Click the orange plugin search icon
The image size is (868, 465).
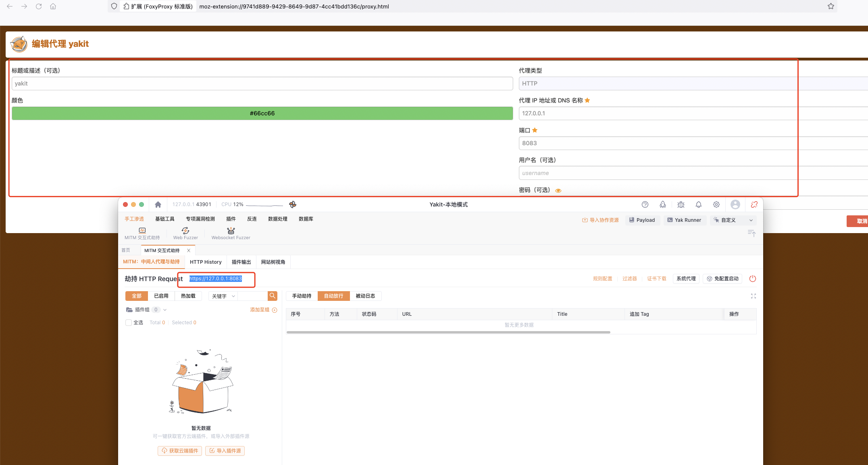(x=273, y=296)
